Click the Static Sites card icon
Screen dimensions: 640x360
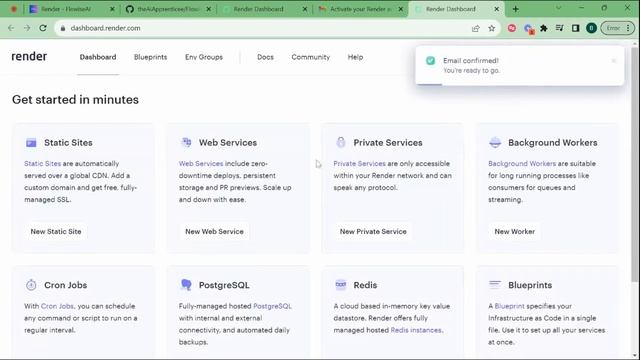(31, 142)
